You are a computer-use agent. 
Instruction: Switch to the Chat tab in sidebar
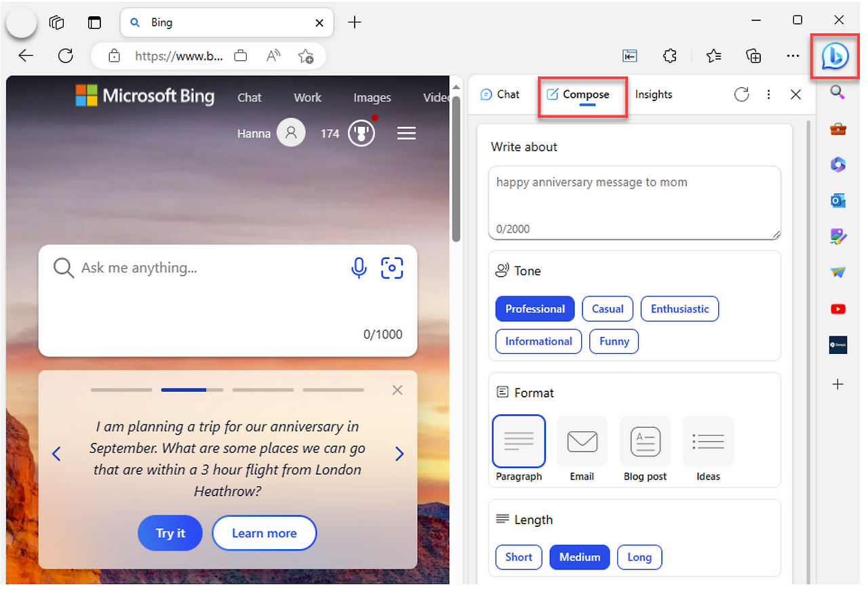[500, 94]
